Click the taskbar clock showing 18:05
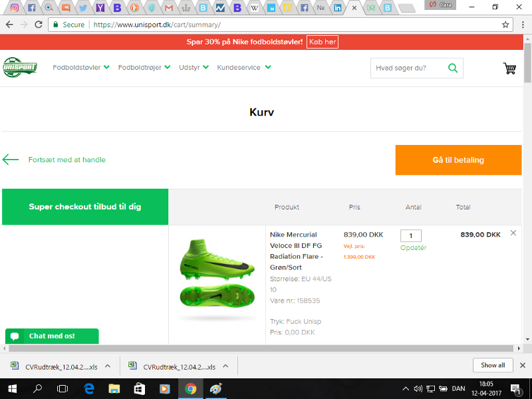The width and height of the screenshot is (532, 399). click(x=486, y=389)
